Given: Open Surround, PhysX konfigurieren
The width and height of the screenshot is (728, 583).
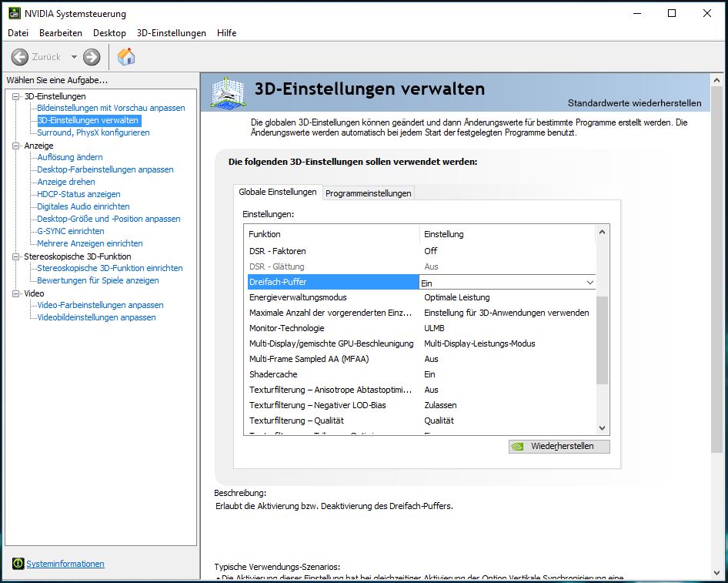Looking at the screenshot, I should (93, 132).
